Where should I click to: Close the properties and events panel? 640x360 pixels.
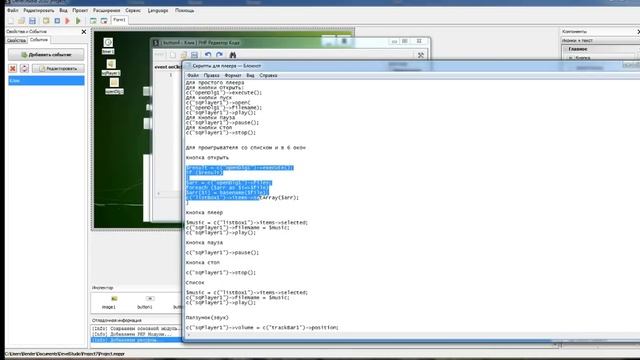tap(84, 31)
